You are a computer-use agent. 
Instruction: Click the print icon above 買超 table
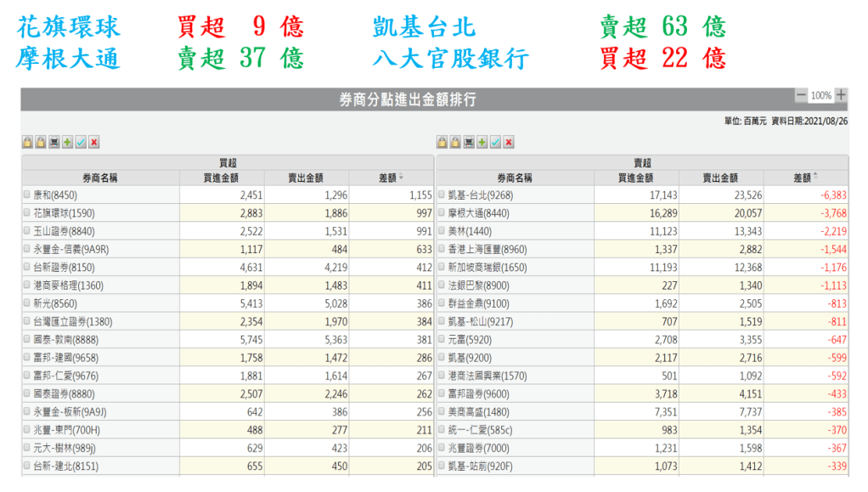coord(54,142)
